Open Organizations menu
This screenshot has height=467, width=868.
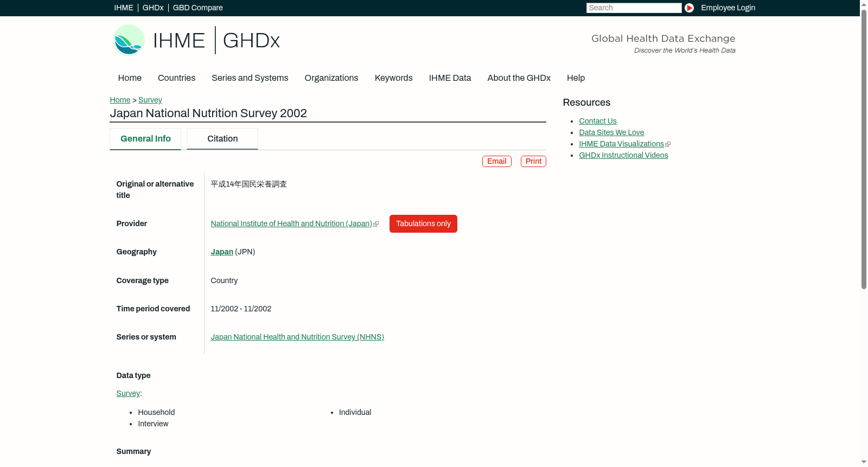click(x=331, y=78)
